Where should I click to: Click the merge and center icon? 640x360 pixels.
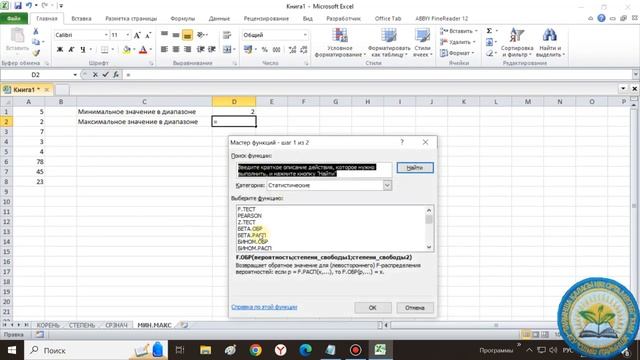tap(227, 49)
